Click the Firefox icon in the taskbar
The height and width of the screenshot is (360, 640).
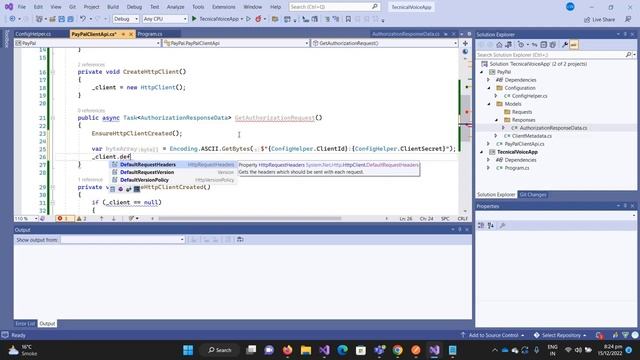(x=288, y=350)
